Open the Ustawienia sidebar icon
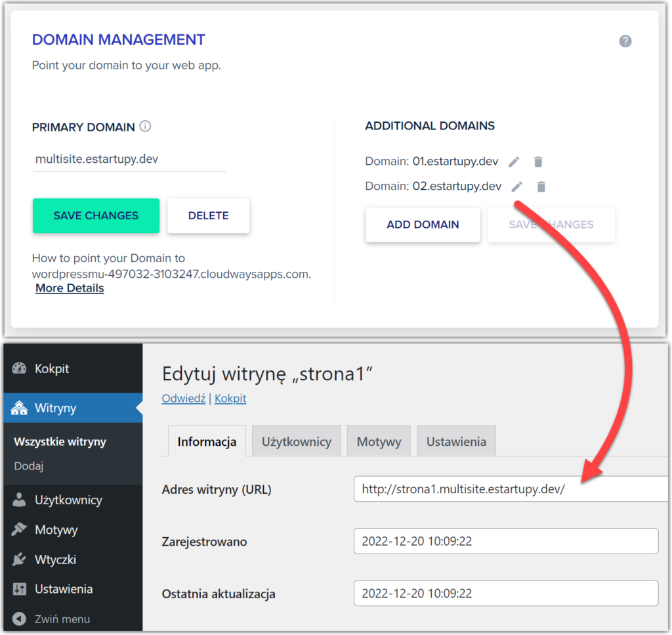 click(x=18, y=589)
